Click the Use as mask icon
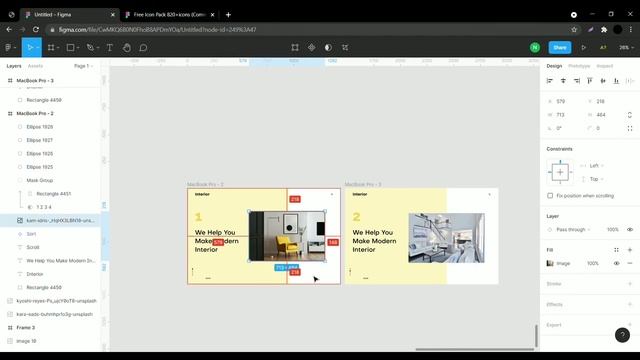Screen dimensions: 640x360 tap(328, 48)
